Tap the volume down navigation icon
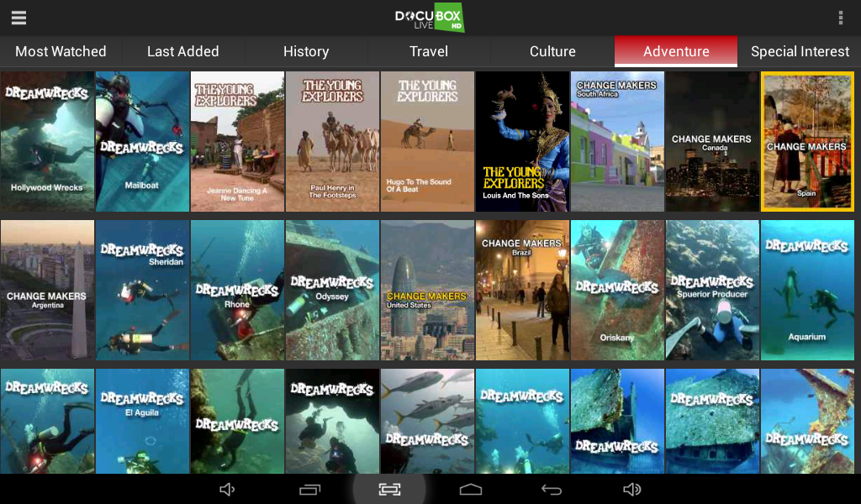Image resolution: width=861 pixels, height=504 pixels. (x=227, y=489)
